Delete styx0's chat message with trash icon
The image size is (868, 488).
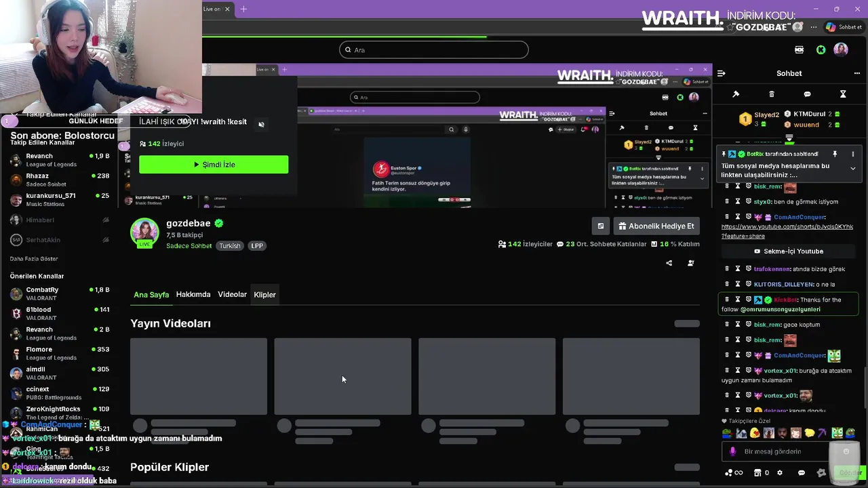click(727, 201)
